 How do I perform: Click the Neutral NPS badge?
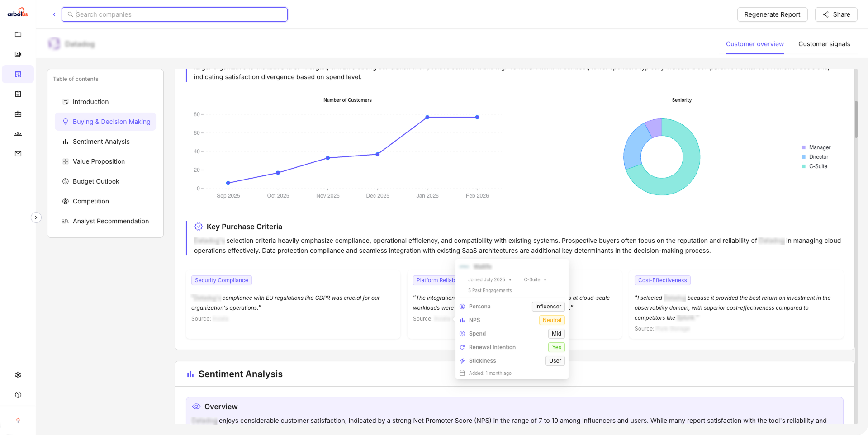point(552,320)
